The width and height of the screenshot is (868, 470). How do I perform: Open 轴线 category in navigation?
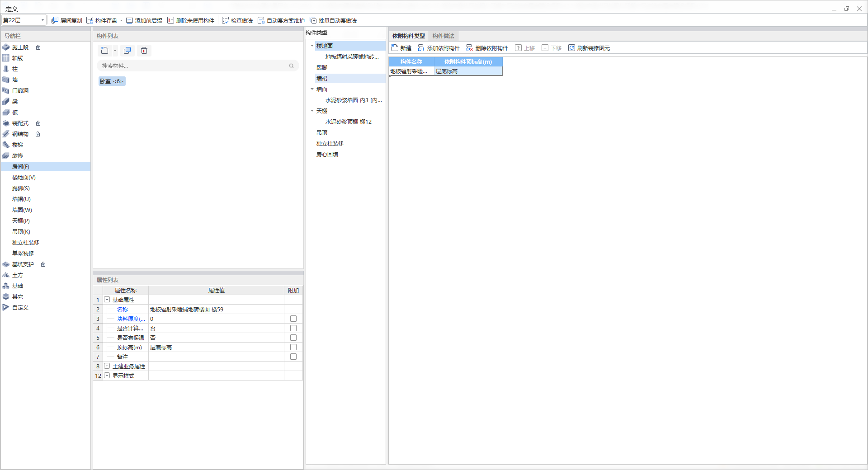click(18, 58)
